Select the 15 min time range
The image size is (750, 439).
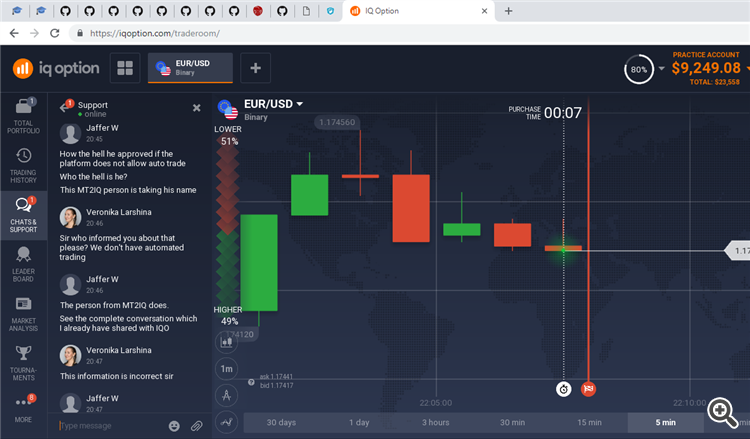click(x=589, y=422)
